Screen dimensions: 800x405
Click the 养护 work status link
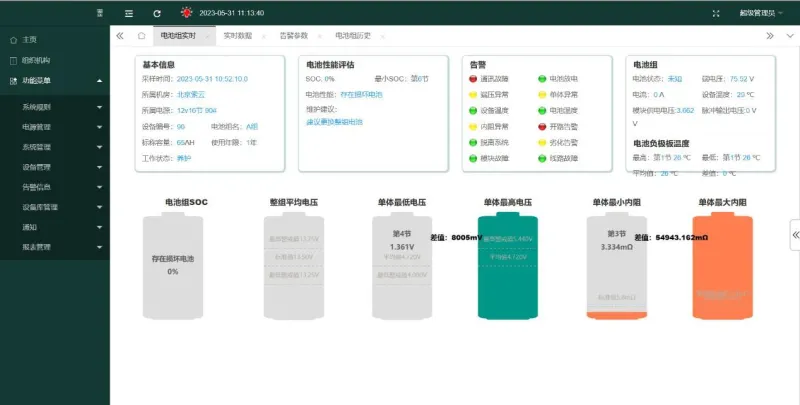[184, 159]
